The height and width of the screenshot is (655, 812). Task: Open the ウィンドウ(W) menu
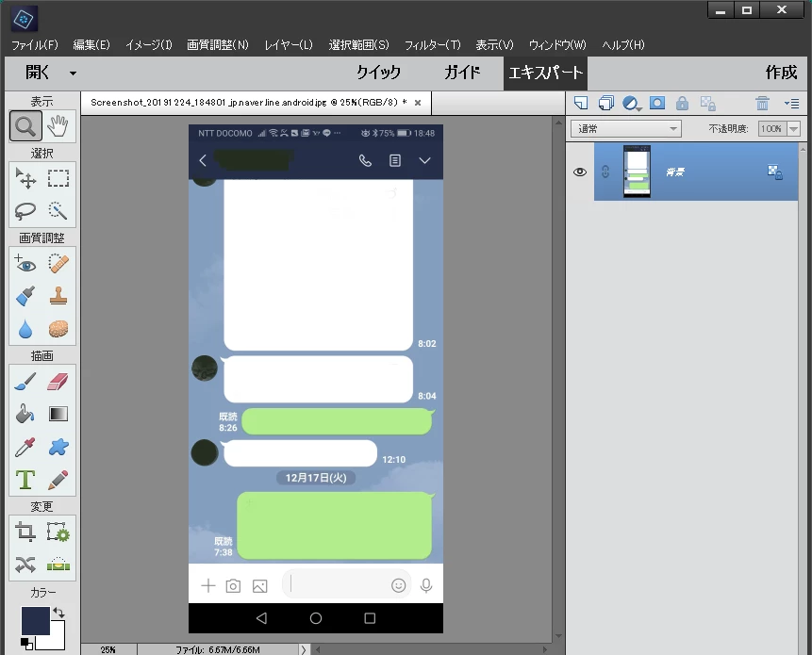tap(557, 45)
